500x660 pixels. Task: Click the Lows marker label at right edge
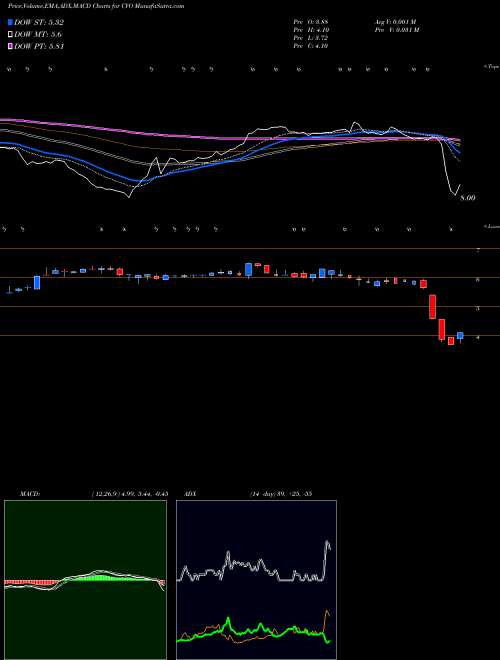pyautogui.click(x=492, y=226)
